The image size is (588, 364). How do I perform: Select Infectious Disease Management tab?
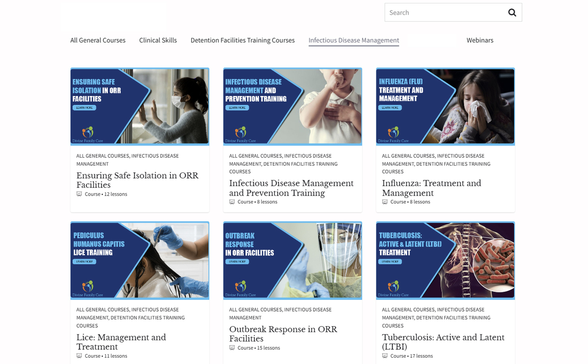tap(354, 40)
